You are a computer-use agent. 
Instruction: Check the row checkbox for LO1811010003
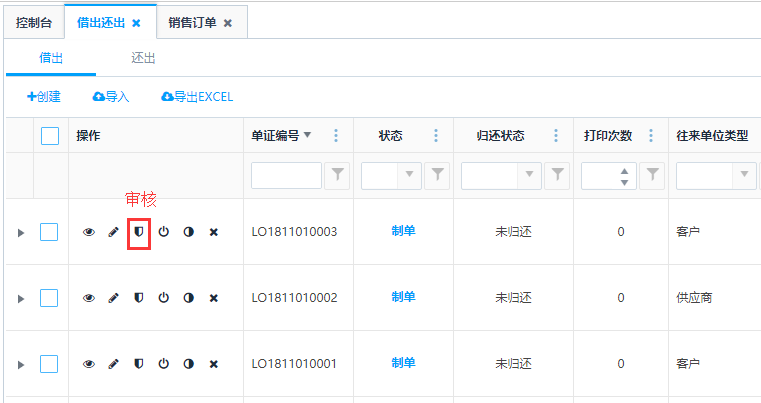coord(50,232)
